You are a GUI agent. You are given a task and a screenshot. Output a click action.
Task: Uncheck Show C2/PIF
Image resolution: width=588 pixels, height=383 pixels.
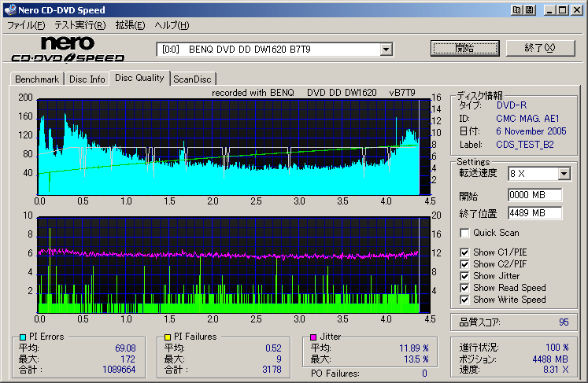click(464, 264)
